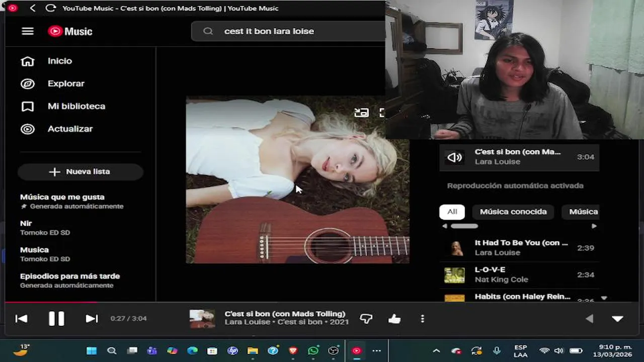Viewport: 644px width, 362px height.
Task: Open the Música que me gusta playlist
Action: tap(71, 201)
